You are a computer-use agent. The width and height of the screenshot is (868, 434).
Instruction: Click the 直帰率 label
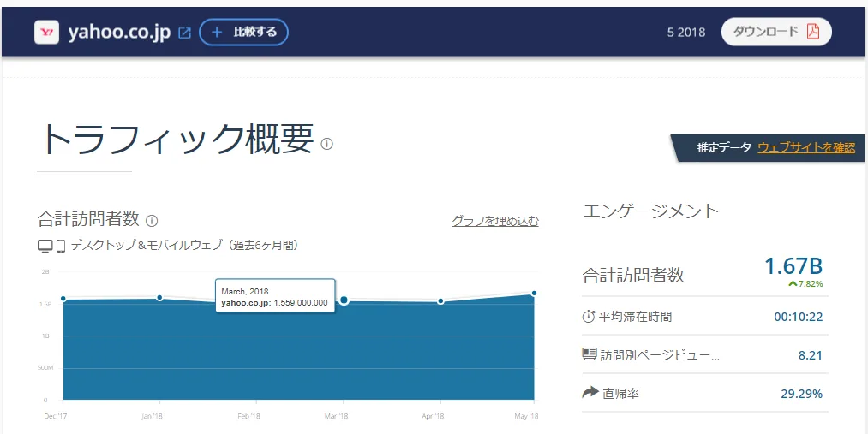pyautogui.click(x=621, y=394)
